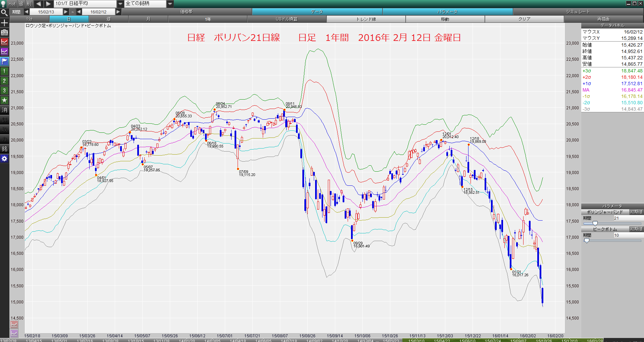The height and width of the screenshot is (342, 644).
Task: Select the red chart indicator icon
Action: click(4, 42)
